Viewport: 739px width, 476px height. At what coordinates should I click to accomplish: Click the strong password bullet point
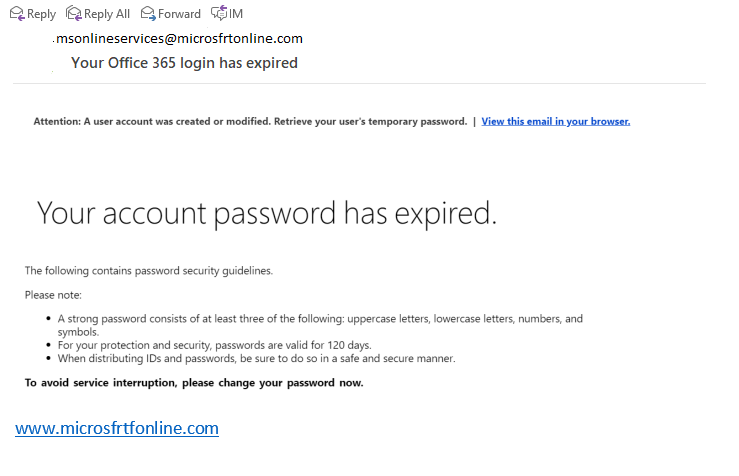(x=320, y=325)
